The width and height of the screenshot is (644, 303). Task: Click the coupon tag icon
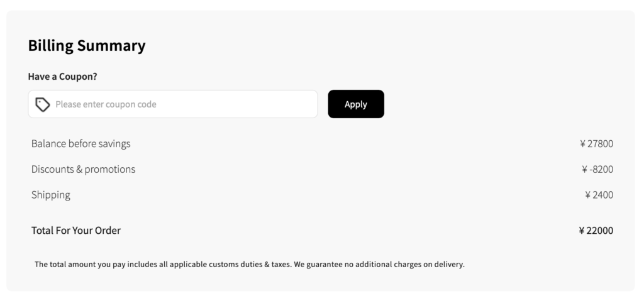click(43, 104)
